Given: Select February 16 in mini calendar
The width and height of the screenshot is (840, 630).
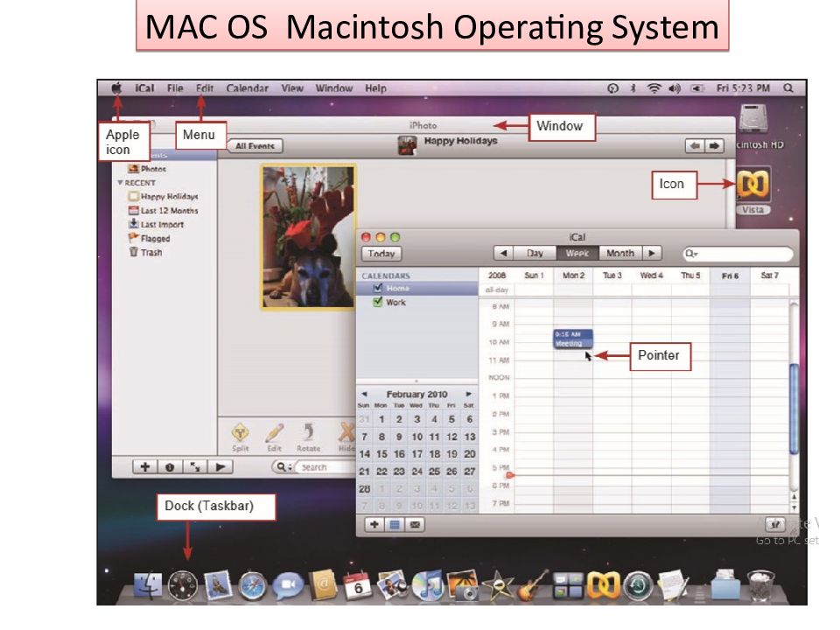Looking at the screenshot, I should (399, 454).
